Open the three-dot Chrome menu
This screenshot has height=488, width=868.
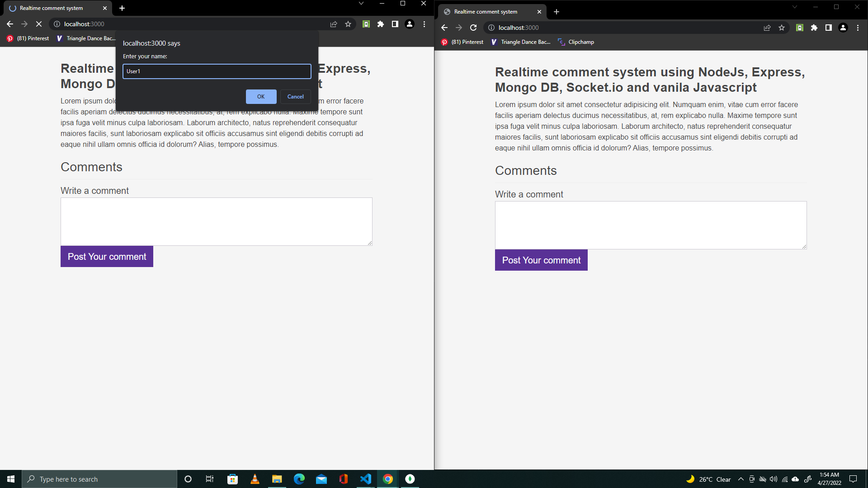[424, 24]
